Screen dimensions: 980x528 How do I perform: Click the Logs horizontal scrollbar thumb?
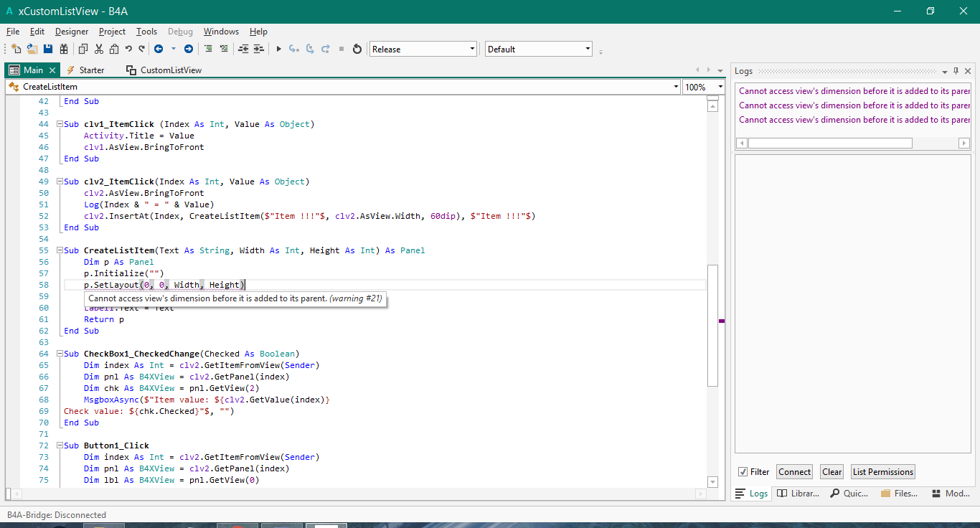[x=830, y=143]
